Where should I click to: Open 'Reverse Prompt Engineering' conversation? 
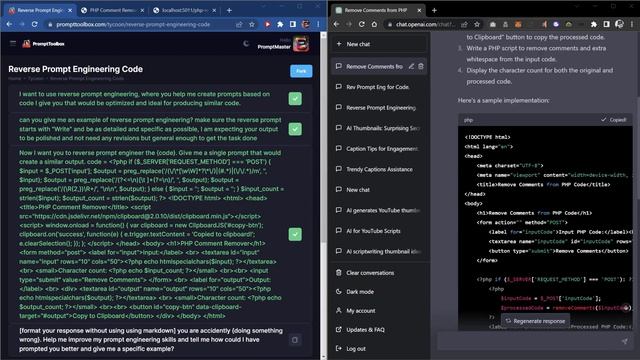[x=380, y=108]
